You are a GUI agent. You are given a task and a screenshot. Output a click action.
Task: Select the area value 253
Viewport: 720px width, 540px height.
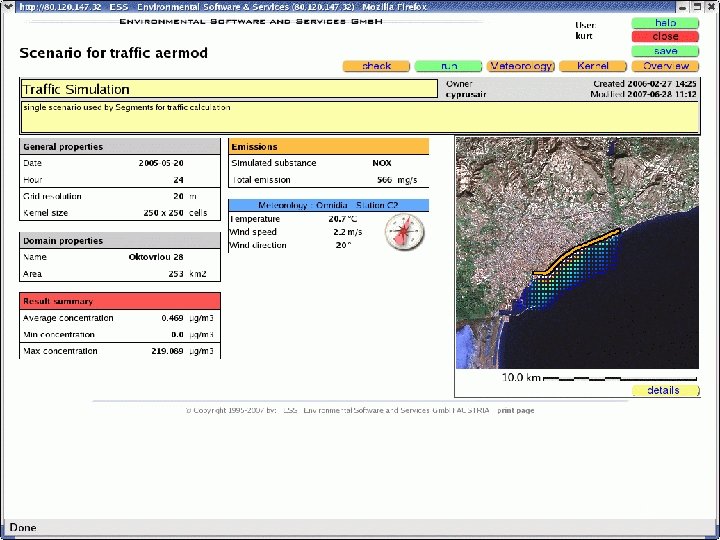tap(176, 274)
